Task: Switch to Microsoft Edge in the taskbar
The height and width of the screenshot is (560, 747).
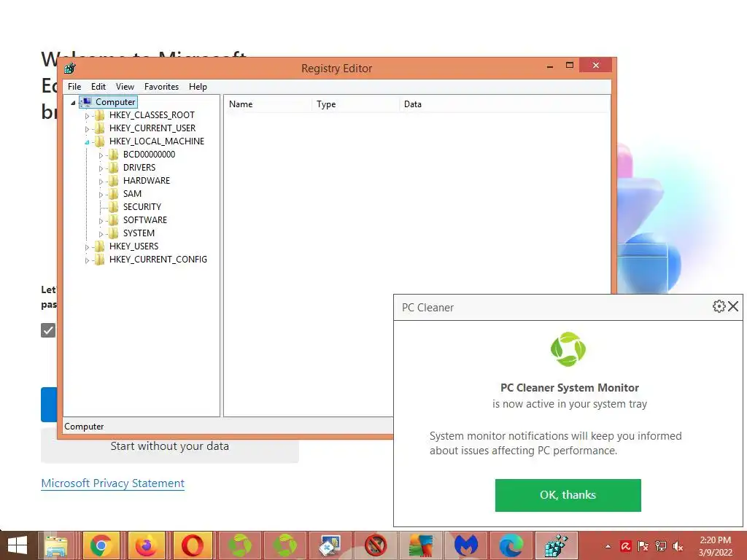Action: click(x=511, y=545)
